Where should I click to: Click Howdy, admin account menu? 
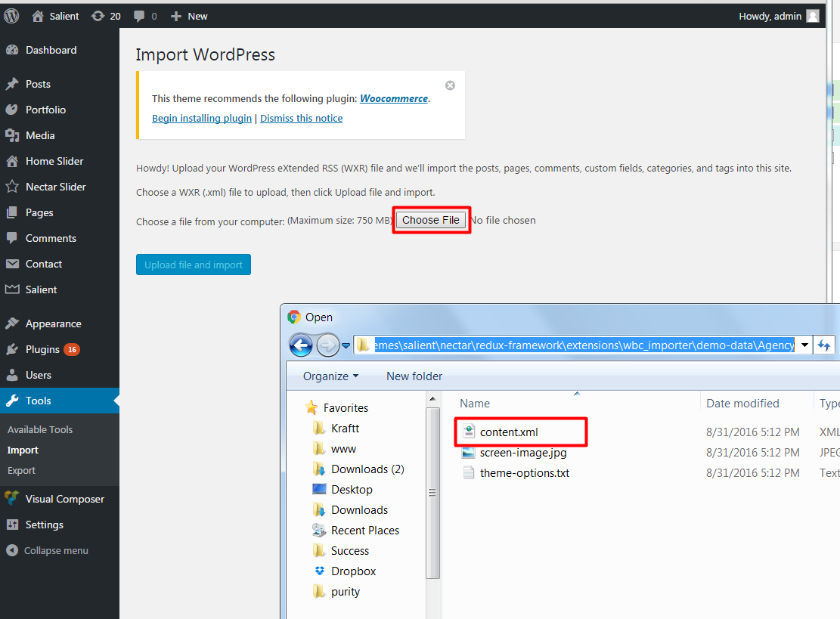tap(770, 16)
